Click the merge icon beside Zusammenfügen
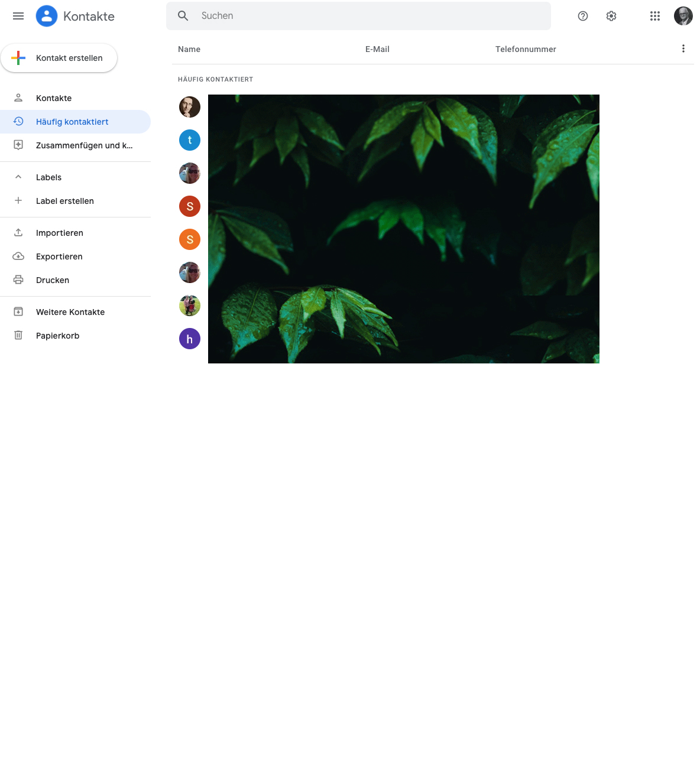700x757 pixels. point(18,145)
